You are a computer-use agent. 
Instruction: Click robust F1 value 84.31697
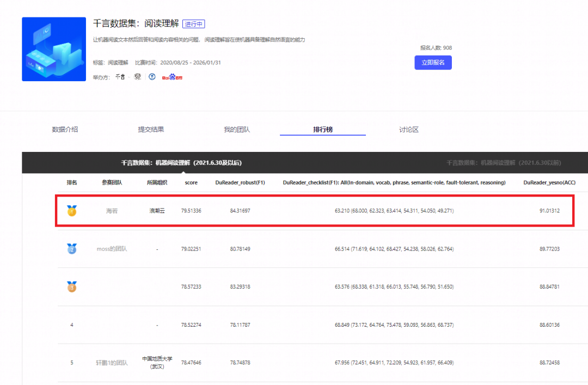(x=240, y=211)
